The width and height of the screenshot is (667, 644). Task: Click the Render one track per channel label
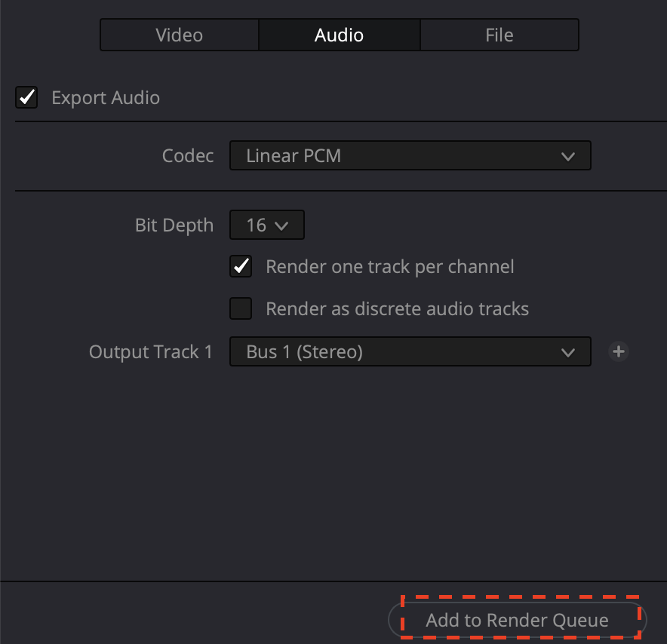[x=389, y=266]
